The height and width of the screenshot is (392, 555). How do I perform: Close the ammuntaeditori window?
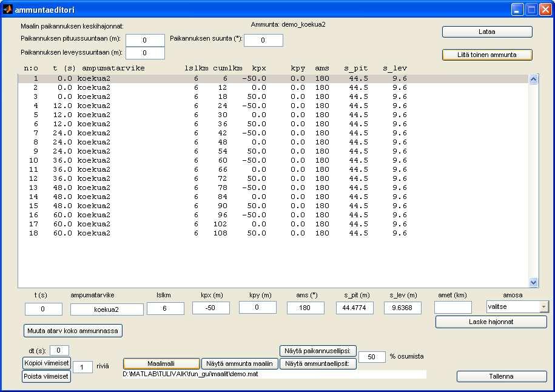(x=545, y=10)
